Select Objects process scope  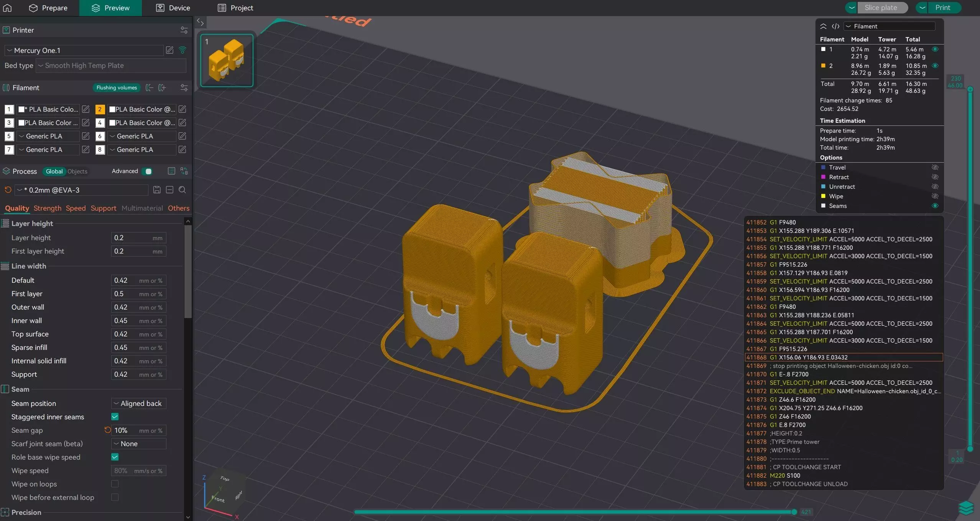tap(77, 171)
